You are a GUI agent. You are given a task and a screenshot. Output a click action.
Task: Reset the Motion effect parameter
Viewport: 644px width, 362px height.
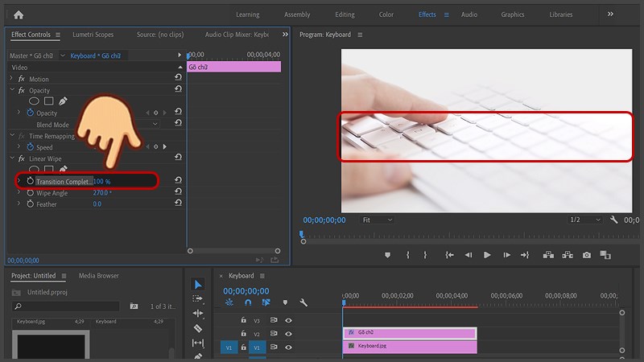[177, 79]
